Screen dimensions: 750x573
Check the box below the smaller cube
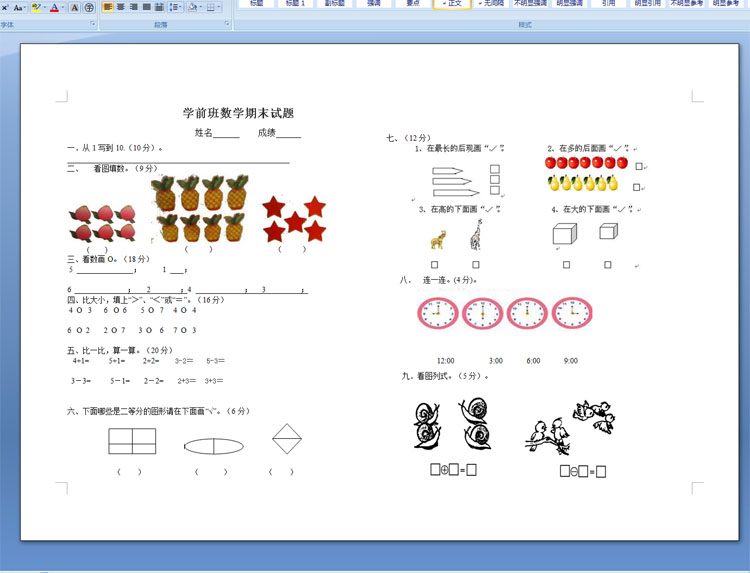click(607, 264)
